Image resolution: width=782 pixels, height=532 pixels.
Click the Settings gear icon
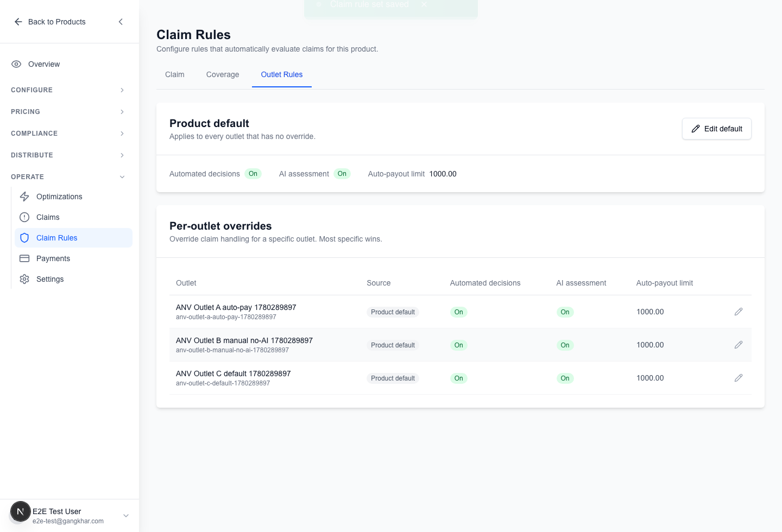click(24, 279)
